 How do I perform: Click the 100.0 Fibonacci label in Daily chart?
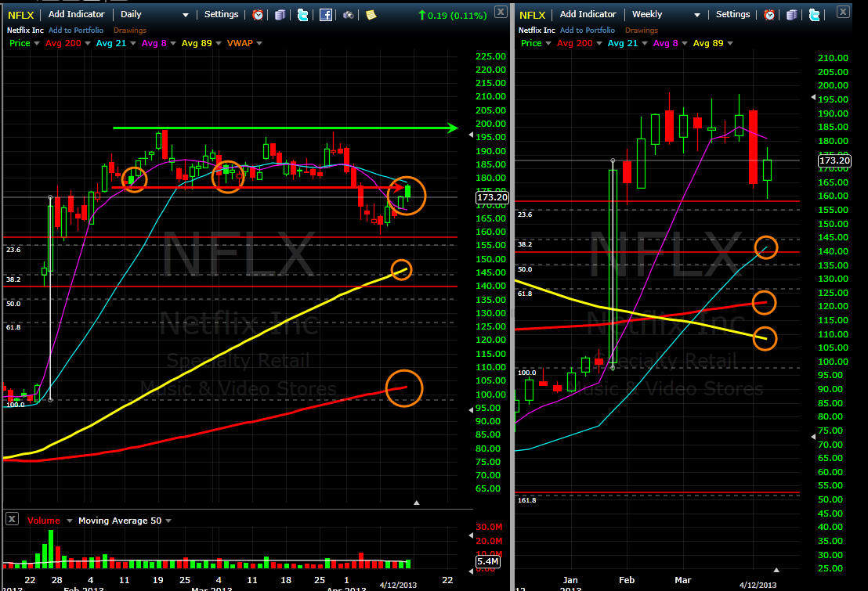(16, 405)
